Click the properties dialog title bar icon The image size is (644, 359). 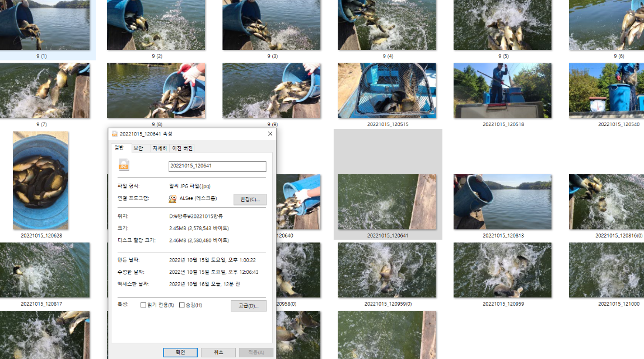115,134
